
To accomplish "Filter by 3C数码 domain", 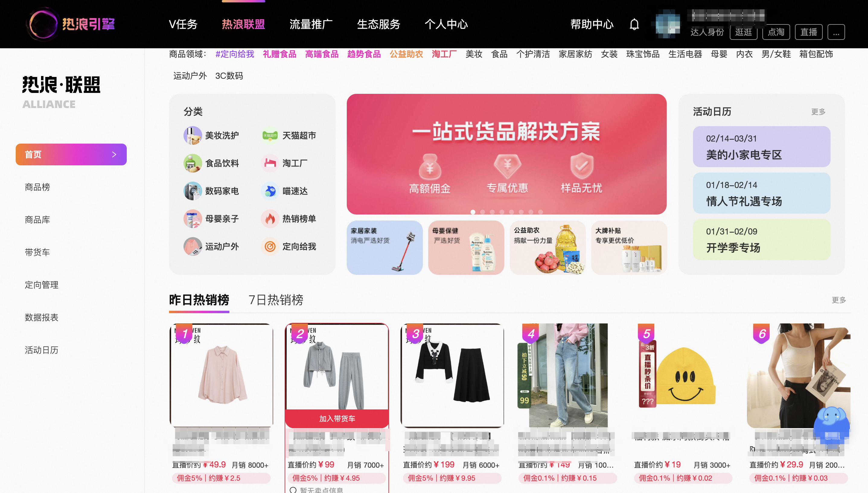I will pos(229,76).
